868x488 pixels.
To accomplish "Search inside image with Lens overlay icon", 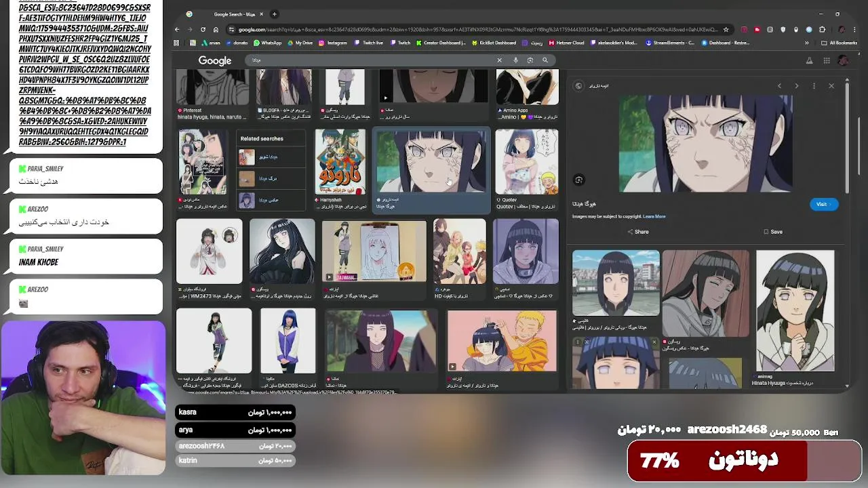I will click(579, 180).
